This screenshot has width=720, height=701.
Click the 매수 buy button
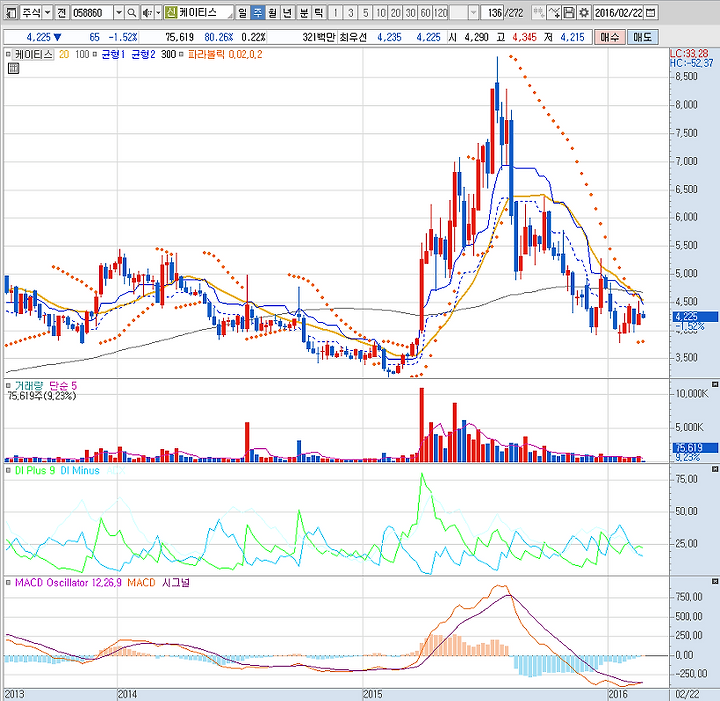pyautogui.click(x=609, y=37)
